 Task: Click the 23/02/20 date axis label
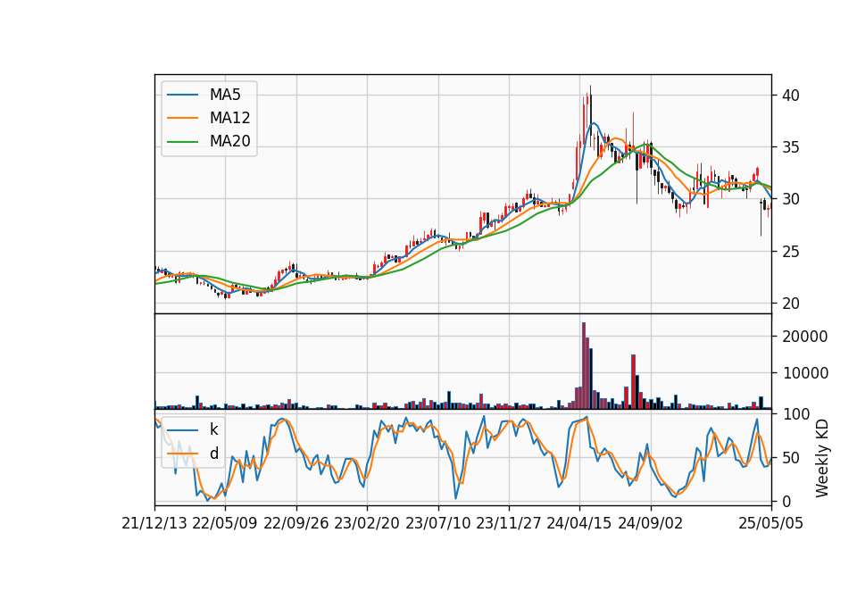pyautogui.click(x=367, y=523)
